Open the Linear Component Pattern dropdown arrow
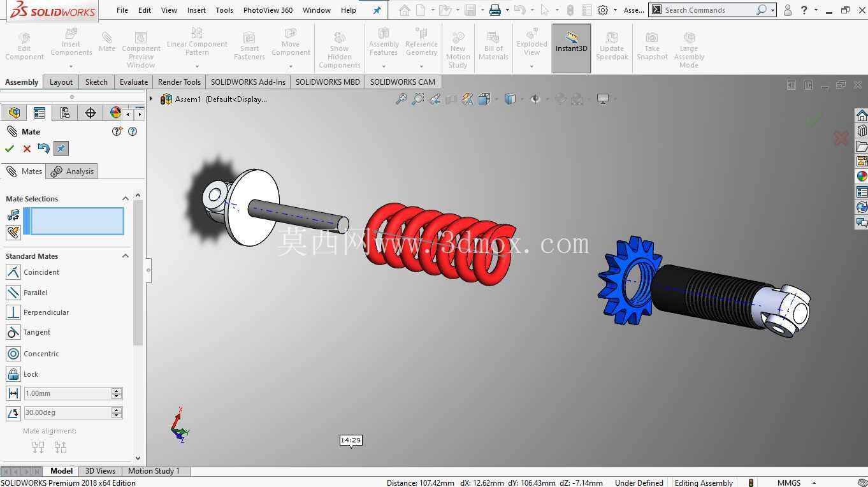This screenshot has height=487, width=868. pyautogui.click(x=197, y=66)
